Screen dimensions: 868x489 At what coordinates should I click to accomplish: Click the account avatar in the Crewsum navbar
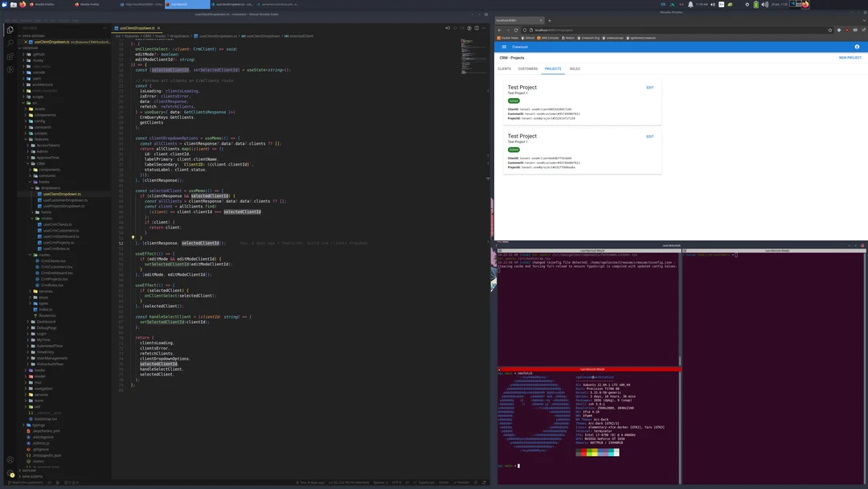(857, 47)
